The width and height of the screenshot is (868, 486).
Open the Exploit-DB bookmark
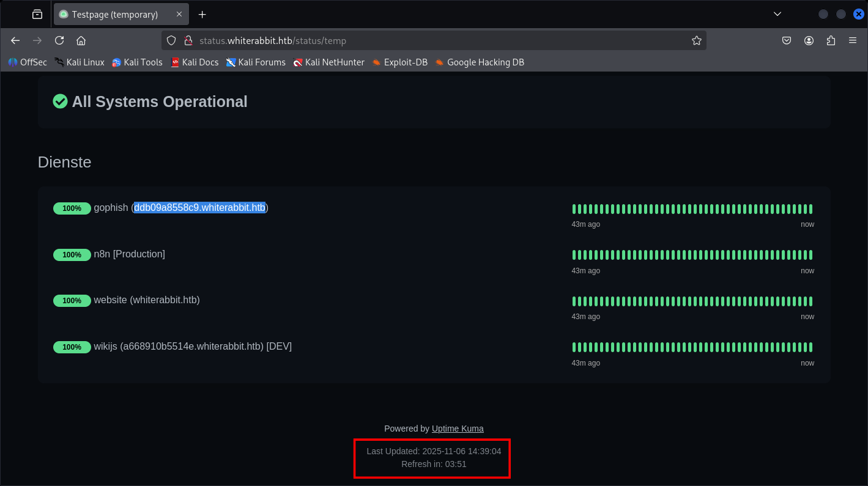tap(399, 62)
